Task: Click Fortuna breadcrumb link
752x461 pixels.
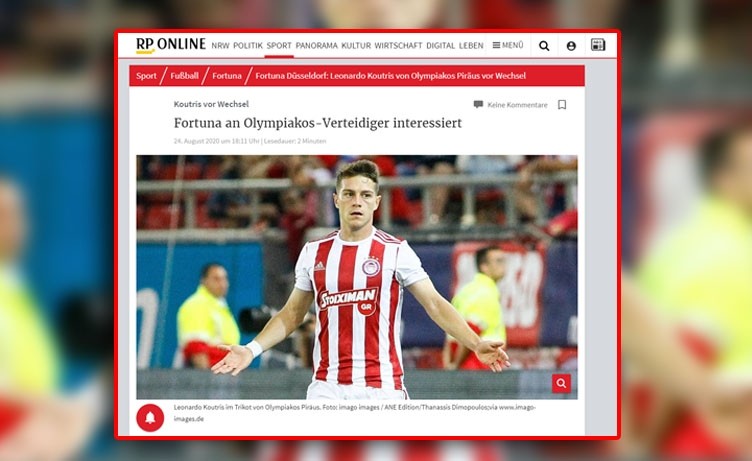Action: point(226,76)
